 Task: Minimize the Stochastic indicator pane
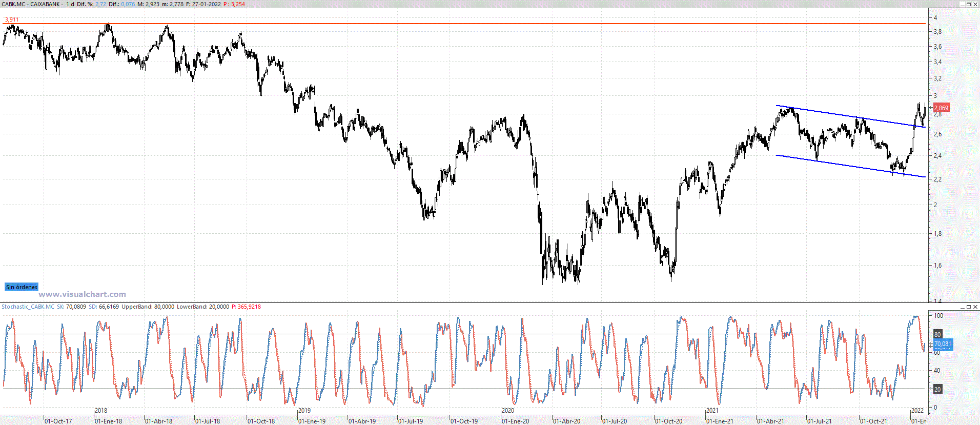click(962, 307)
